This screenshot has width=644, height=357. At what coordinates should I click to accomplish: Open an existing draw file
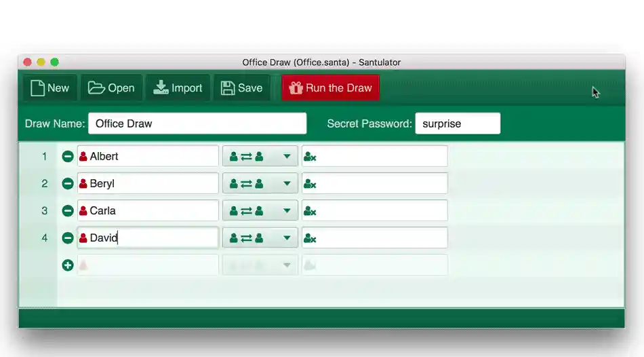(112, 88)
